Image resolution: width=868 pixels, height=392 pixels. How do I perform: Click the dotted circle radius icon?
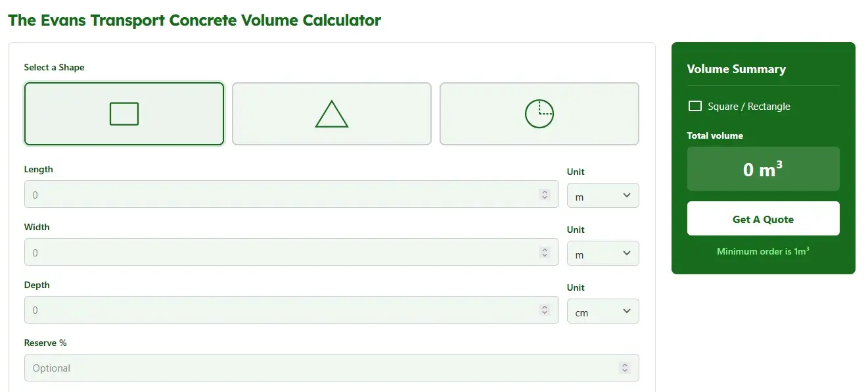[x=539, y=112]
